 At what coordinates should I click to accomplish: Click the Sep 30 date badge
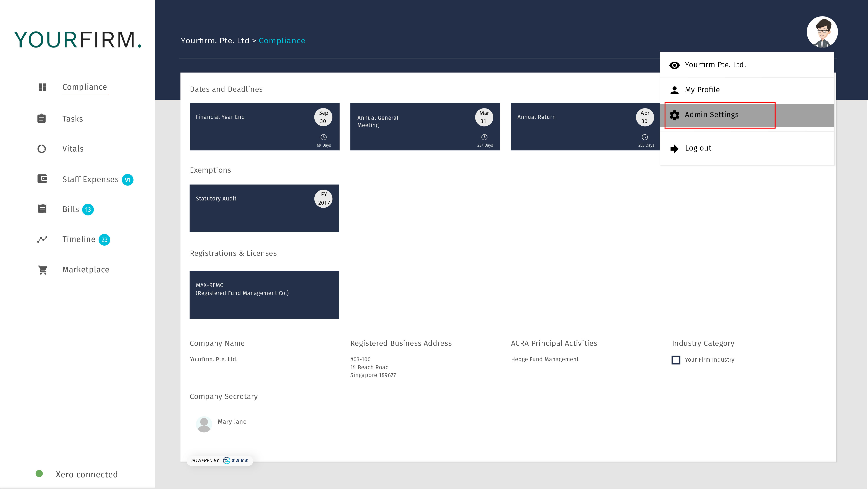[323, 117]
